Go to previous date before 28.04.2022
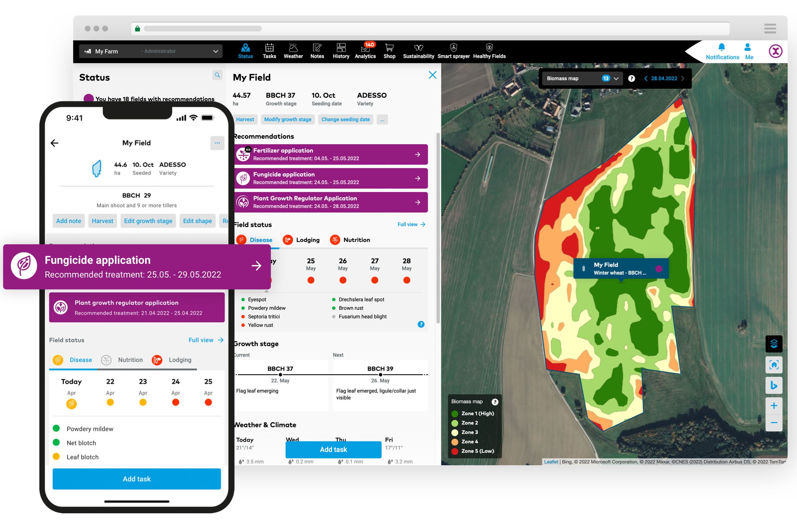797x532 pixels. [x=645, y=78]
